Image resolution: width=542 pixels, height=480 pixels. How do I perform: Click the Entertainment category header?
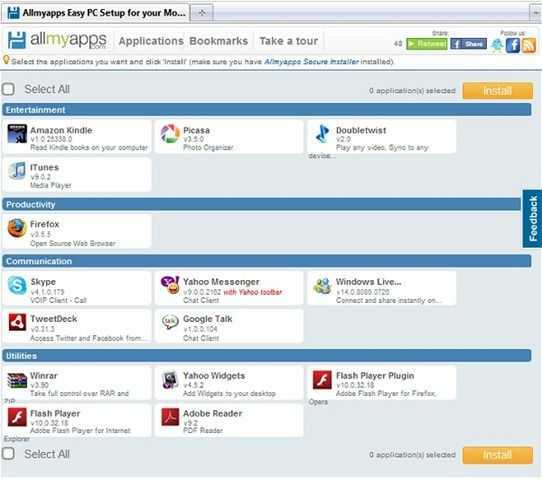pos(267,110)
